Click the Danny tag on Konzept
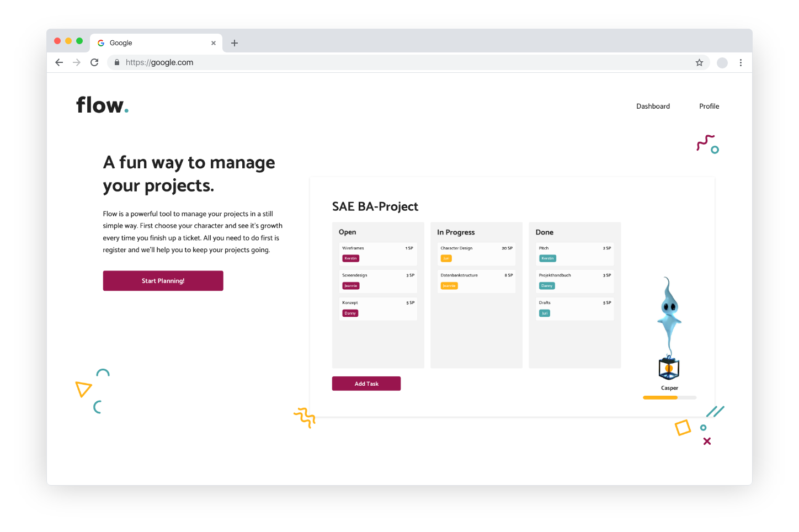The image size is (799, 532). point(350,313)
